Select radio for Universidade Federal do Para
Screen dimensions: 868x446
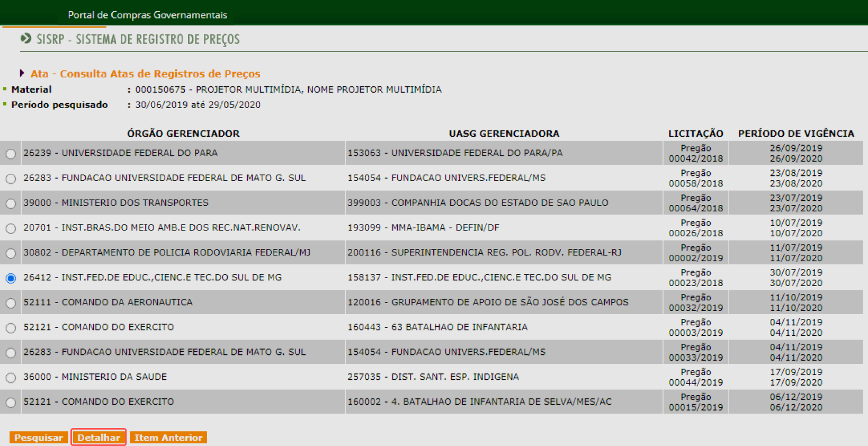coord(11,154)
